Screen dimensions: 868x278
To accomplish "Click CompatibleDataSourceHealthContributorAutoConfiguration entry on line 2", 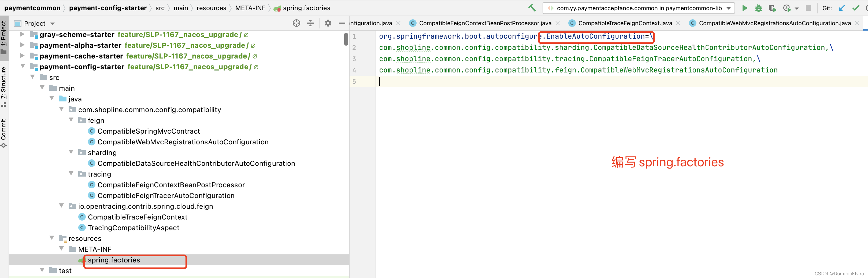I will click(709, 47).
